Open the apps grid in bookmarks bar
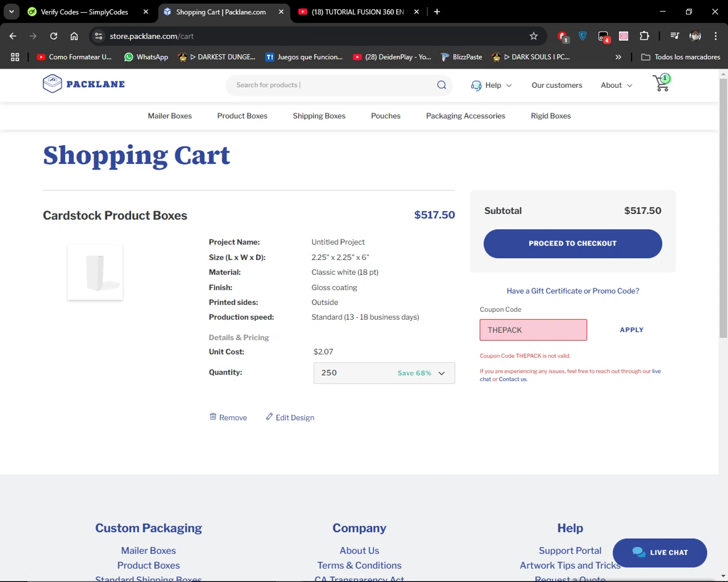This screenshot has height=582, width=728. click(15, 57)
